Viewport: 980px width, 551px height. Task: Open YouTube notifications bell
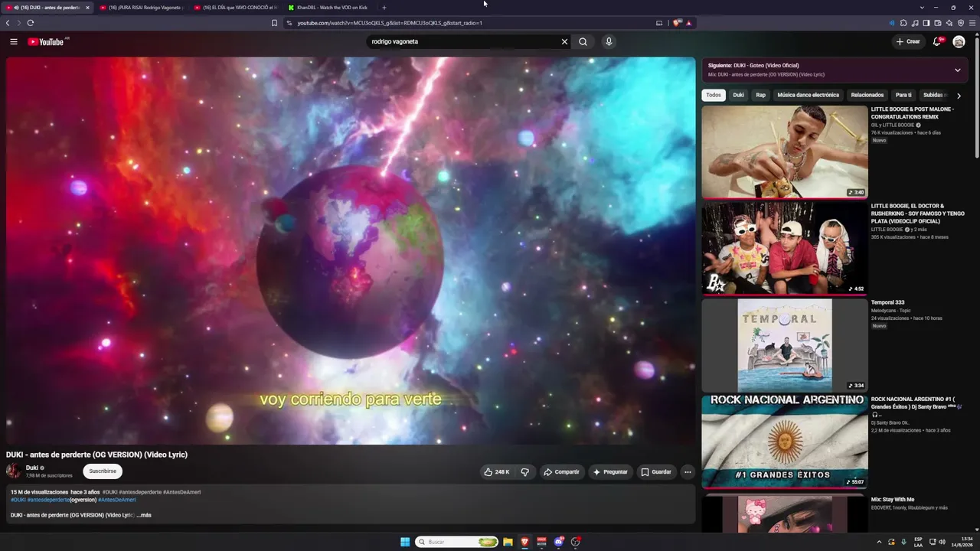(x=936, y=42)
